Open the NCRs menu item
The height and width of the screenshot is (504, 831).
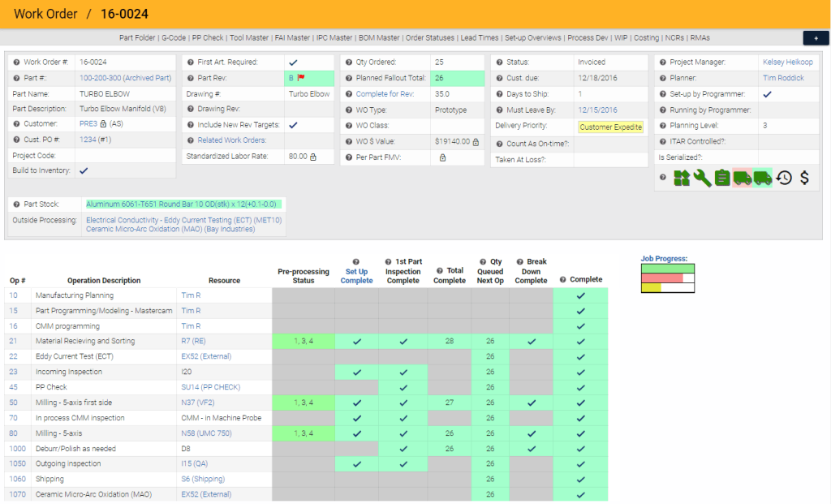pos(674,37)
